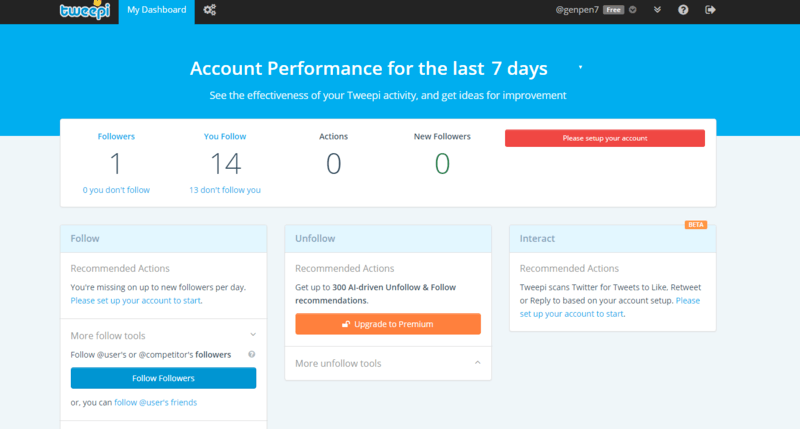Viewport: 800px width, 429px height.
Task: Click the help question mark icon
Action: coord(683,10)
